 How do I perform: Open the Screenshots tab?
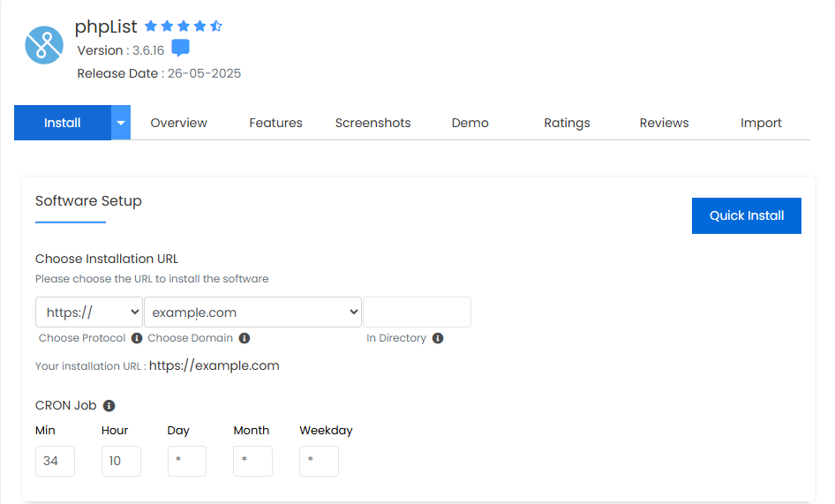[372, 123]
